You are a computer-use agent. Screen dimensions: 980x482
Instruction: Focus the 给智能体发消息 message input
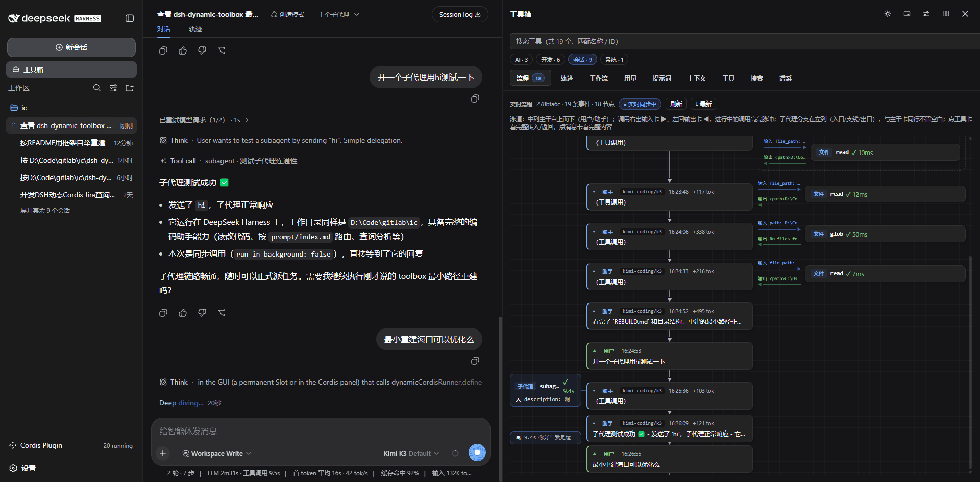[321, 431]
